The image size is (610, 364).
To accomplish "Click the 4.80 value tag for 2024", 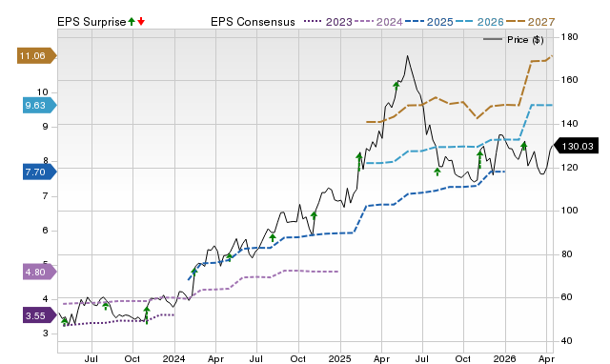I will [40, 272].
